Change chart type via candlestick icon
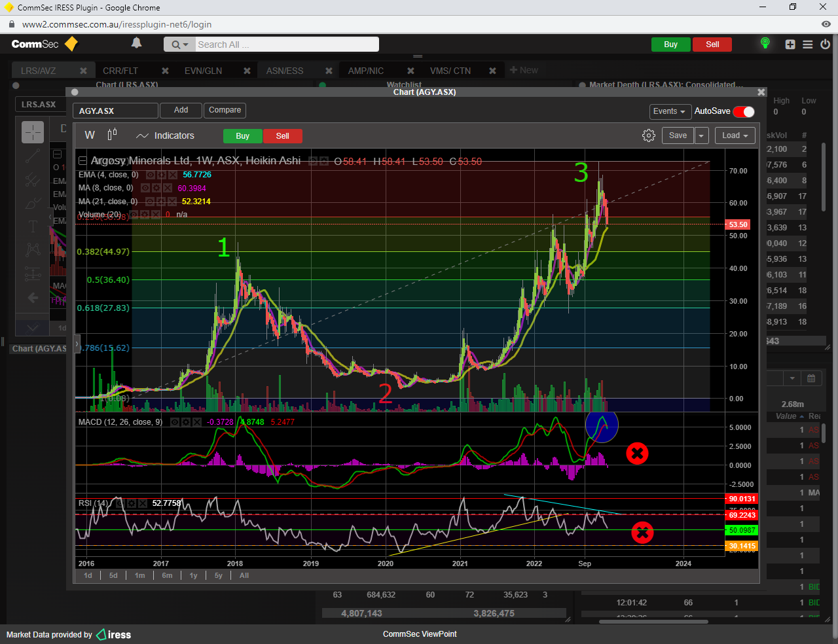Screen dimensions: 838x644 [112, 135]
